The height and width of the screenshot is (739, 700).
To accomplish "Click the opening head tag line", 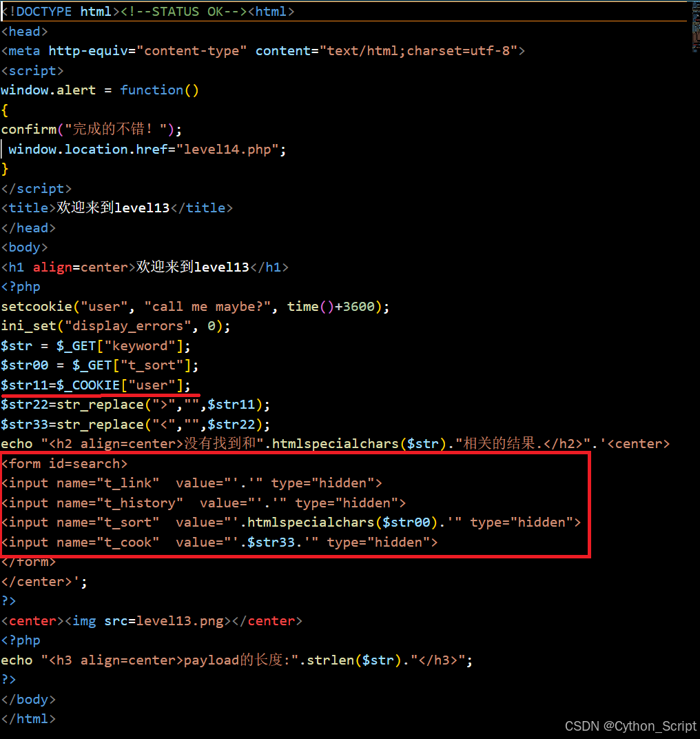I will coord(25,32).
